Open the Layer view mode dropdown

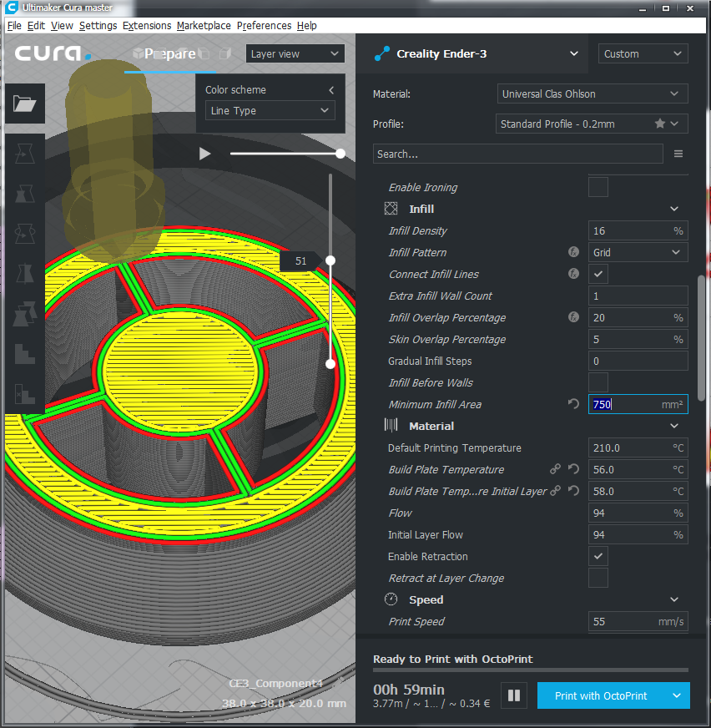pos(295,54)
